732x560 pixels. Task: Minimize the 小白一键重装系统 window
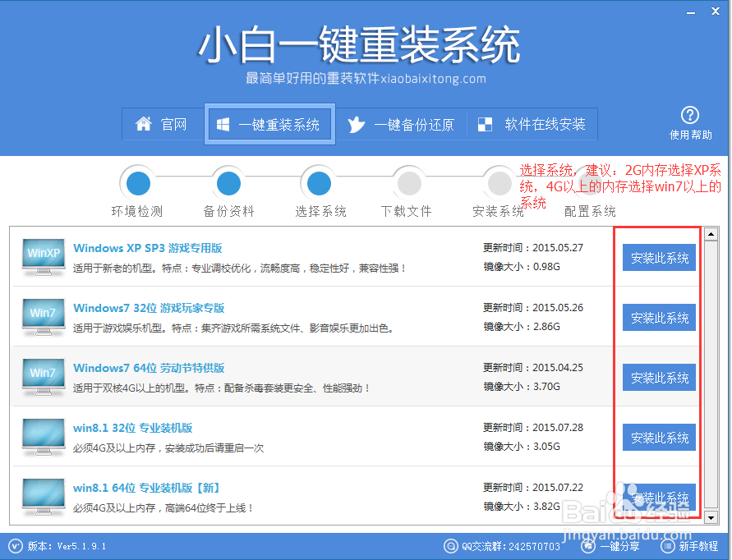[x=691, y=12]
